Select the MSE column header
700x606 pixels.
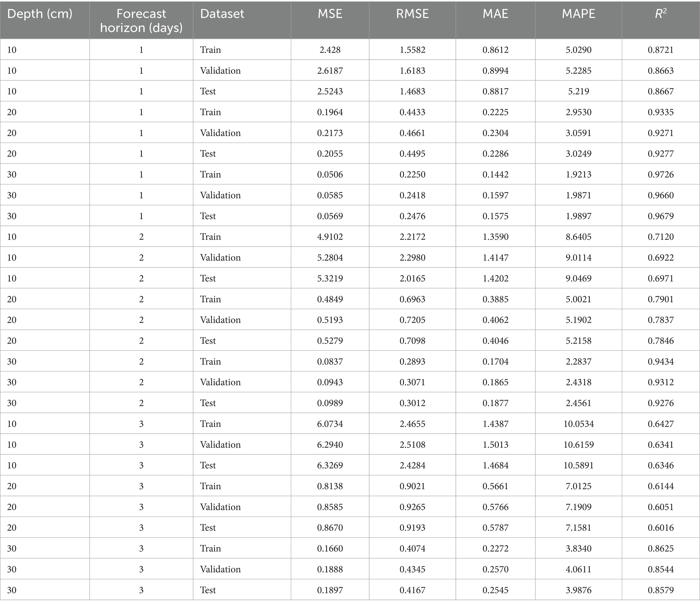point(330,14)
